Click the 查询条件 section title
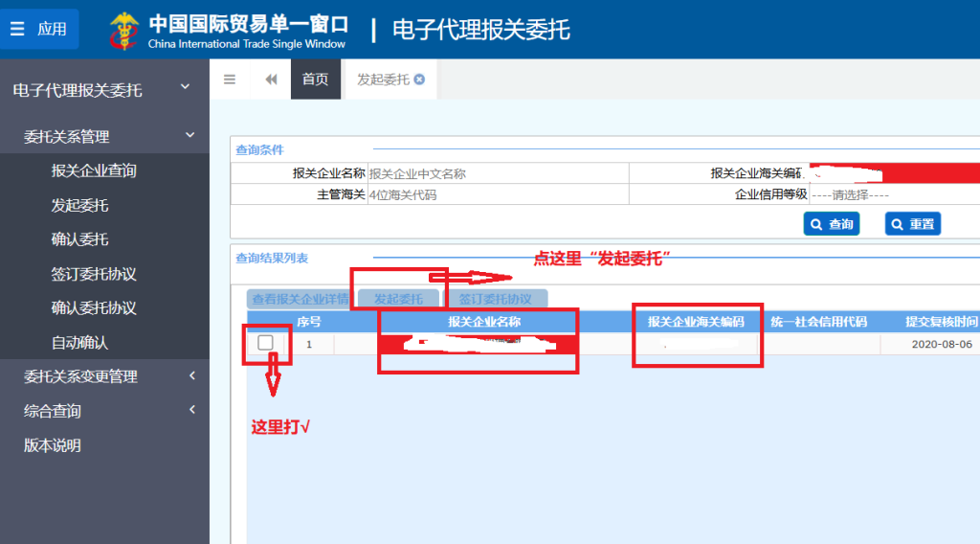 259,149
